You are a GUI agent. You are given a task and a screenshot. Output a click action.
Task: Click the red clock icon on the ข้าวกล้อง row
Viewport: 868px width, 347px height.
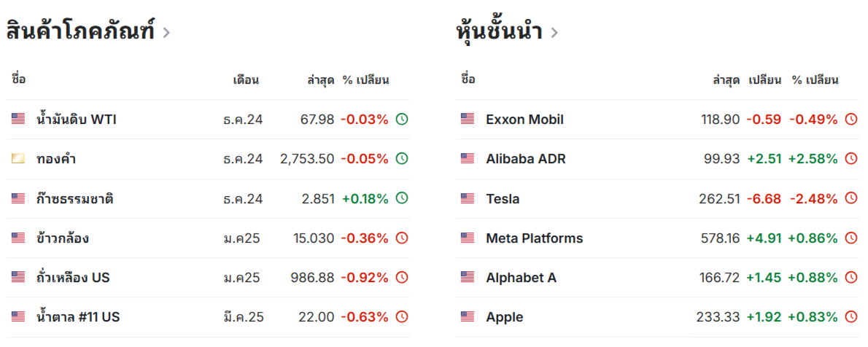(402, 238)
